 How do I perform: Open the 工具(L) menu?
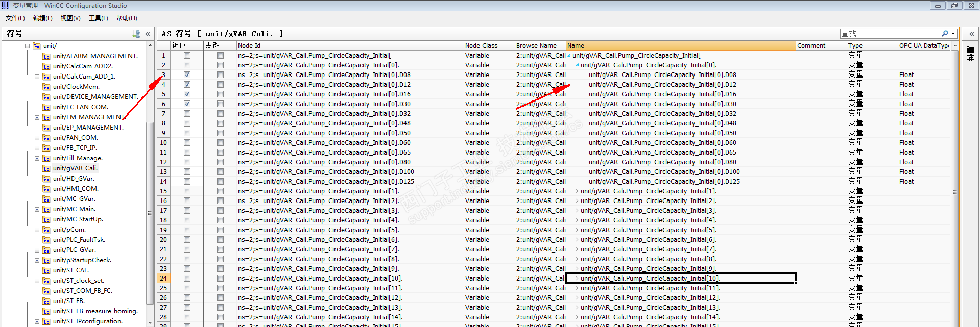pos(99,18)
